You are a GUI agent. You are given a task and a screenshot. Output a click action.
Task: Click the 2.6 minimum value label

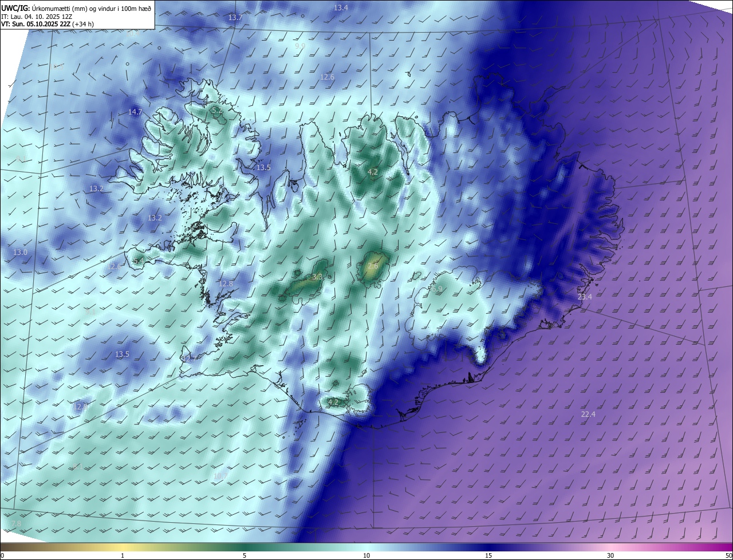373,266
